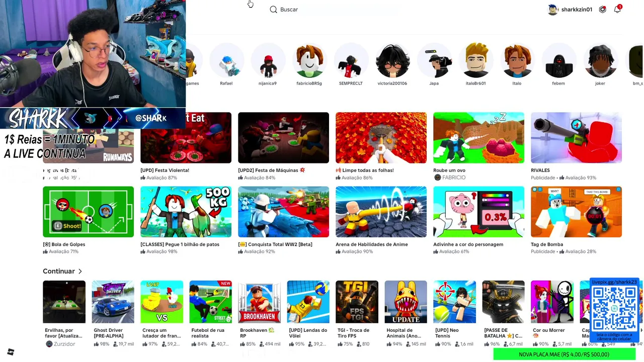Click the FABRICIO friend avatar under Roube um ovo
The height and width of the screenshot is (362, 644).
coord(437,177)
